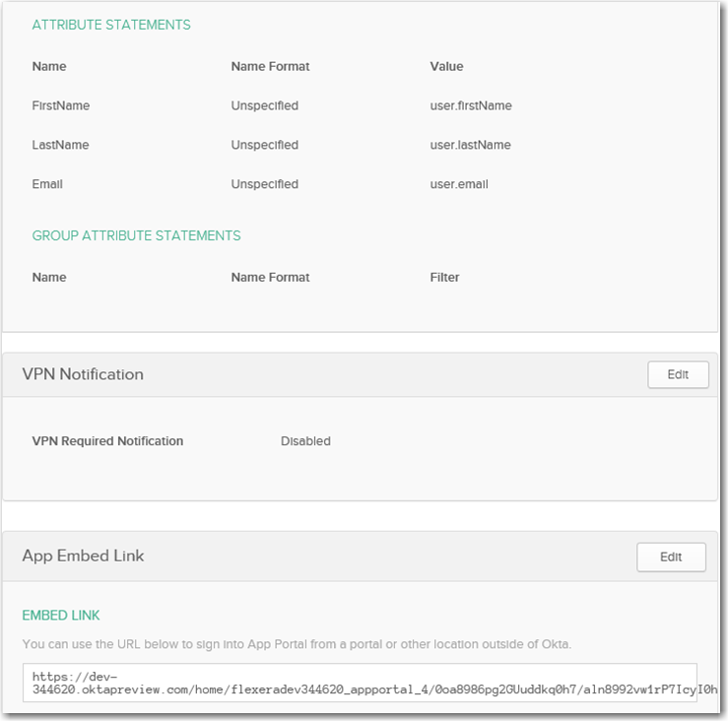Click the Unspecified name format for Email
Image resolution: width=728 pixels, height=721 pixels.
264,184
